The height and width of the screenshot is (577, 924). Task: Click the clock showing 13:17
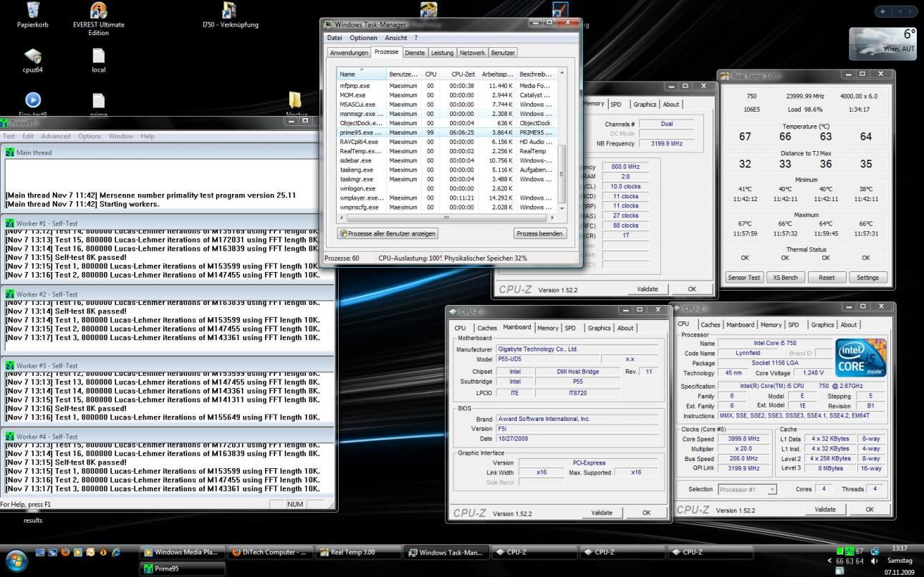click(899, 550)
